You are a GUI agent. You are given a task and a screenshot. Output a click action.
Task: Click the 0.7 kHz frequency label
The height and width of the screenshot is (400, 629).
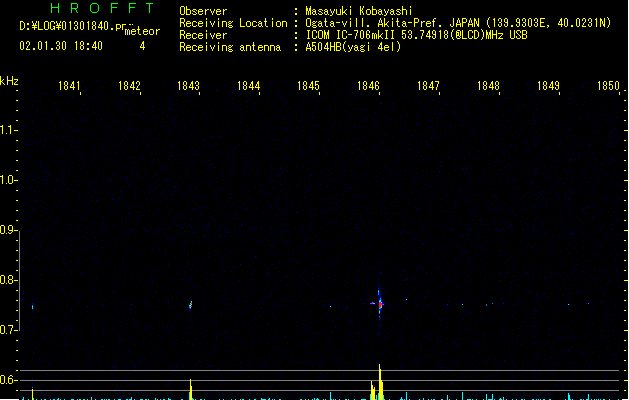point(7,330)
